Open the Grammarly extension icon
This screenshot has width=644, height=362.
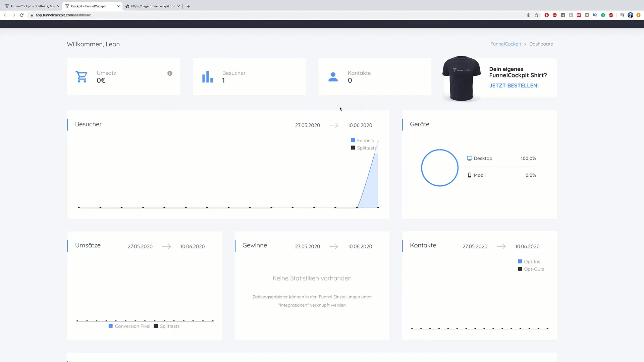click(x=603, y=15)
